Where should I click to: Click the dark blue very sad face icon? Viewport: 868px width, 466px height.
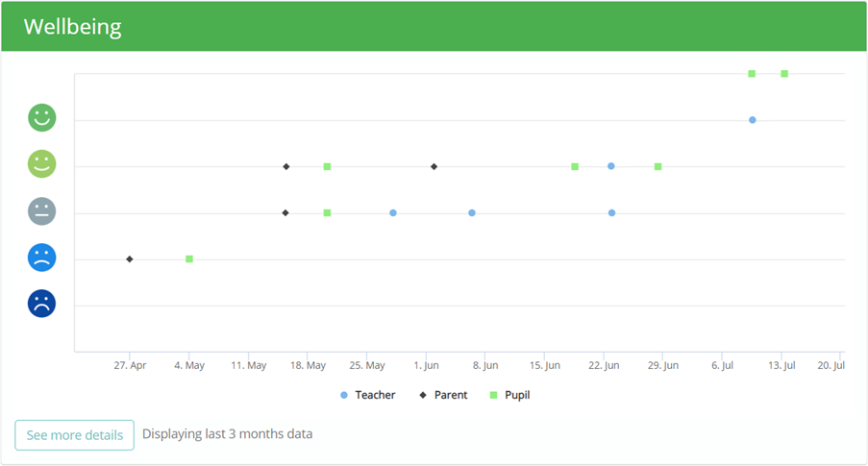pyautogui.click(x=42, y=304)
